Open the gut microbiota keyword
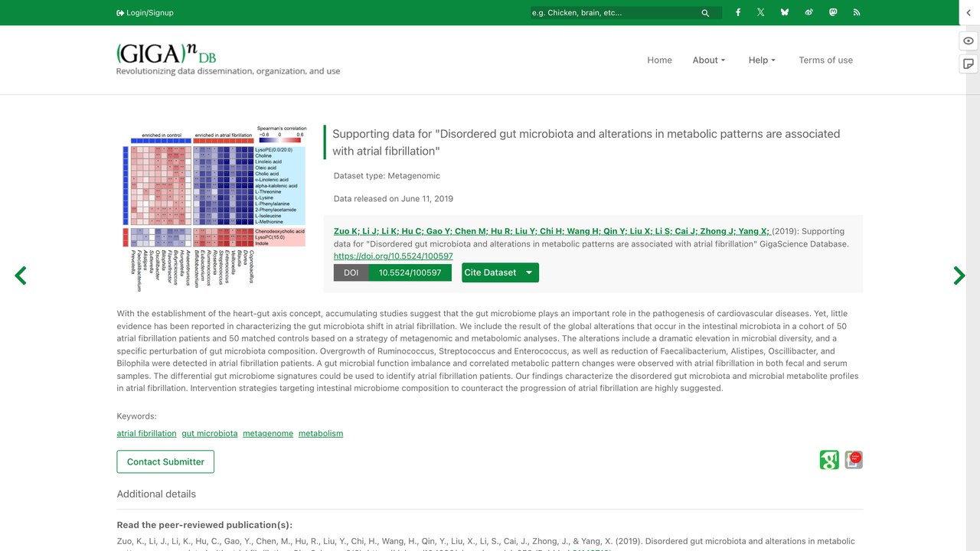 (210, 433)
